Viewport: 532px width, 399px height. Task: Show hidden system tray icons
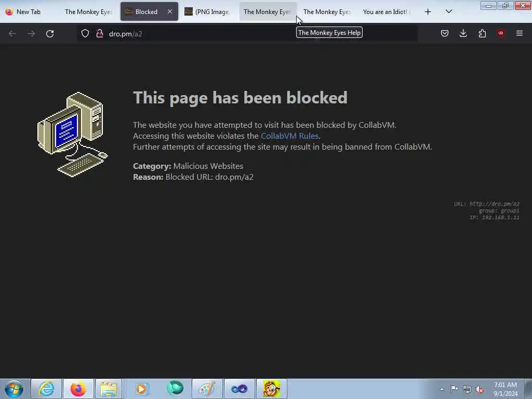[x=442, y=389]
